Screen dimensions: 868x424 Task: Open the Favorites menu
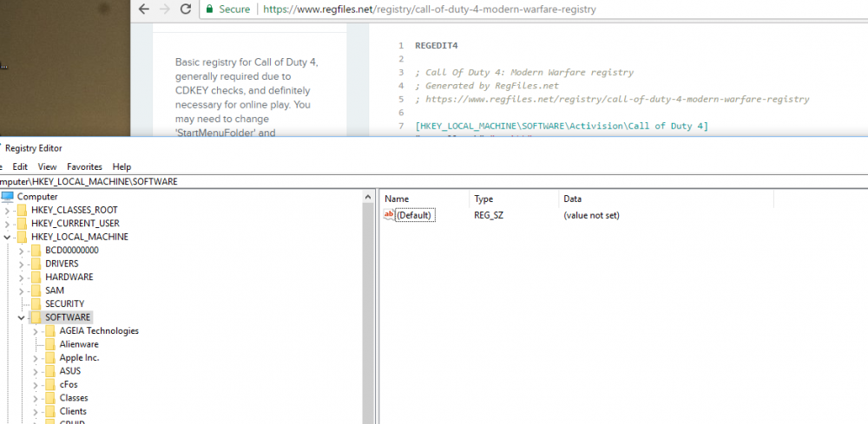click(84, 166)
